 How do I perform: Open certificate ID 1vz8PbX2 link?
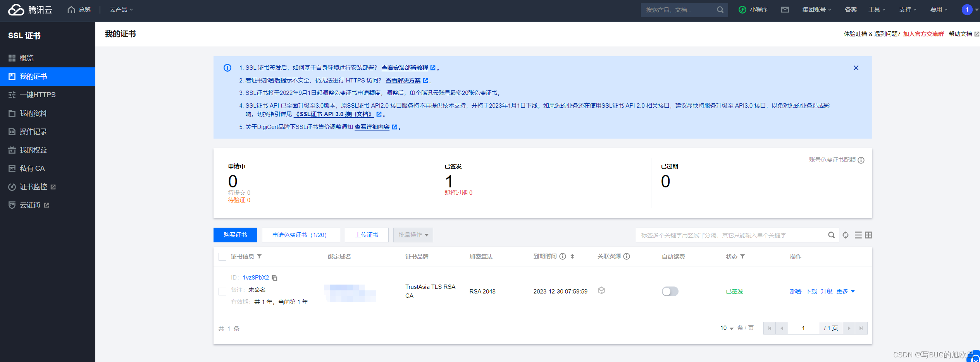click(x=256, y=278)
